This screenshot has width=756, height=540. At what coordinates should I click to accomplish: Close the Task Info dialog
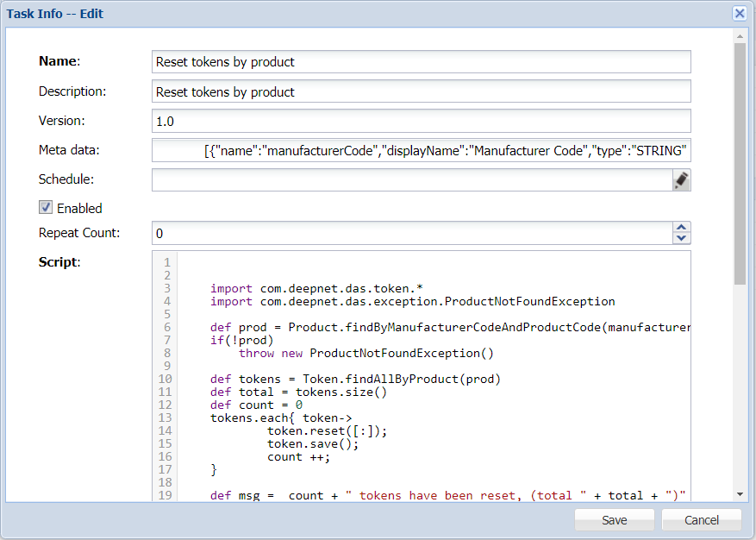740,13
